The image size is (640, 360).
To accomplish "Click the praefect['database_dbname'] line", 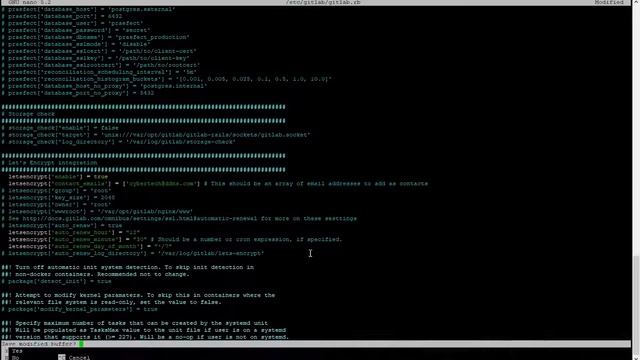I will pyautogui.click(x=95, y=37).
